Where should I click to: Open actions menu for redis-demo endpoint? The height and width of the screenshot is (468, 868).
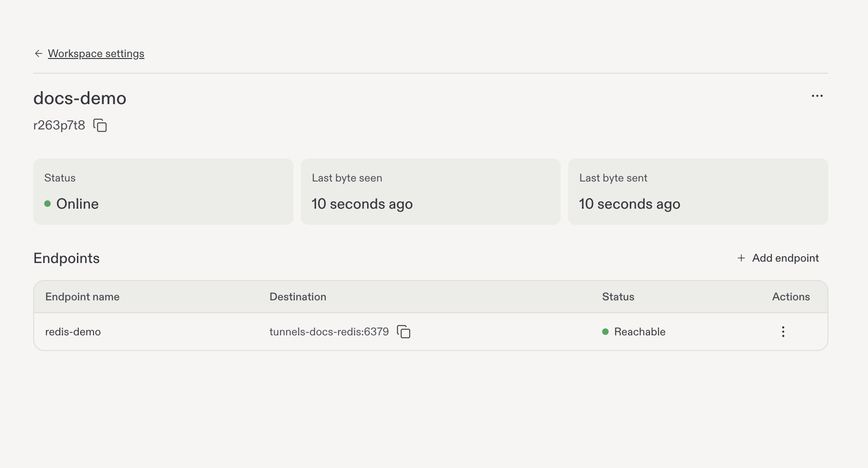783,332
